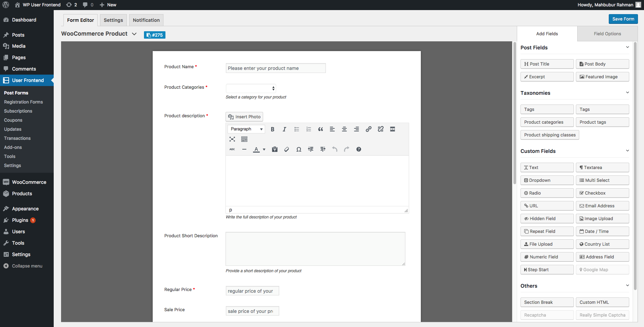The image size is (644, 327).
Task: Open Plugins menu in sidebar
Action: (27, 220)
